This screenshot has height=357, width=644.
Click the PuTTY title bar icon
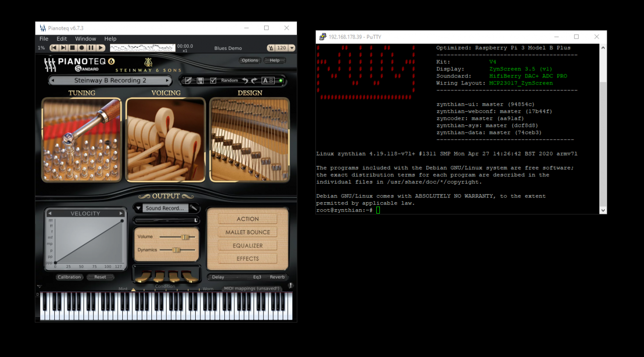coord(323,37)
